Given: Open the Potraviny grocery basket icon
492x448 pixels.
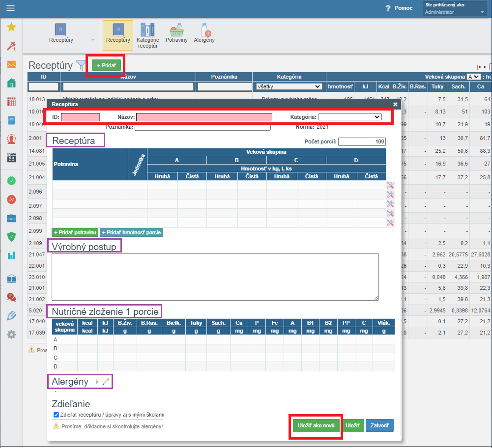Looking at the screenshot, I should tap(176, 33).
